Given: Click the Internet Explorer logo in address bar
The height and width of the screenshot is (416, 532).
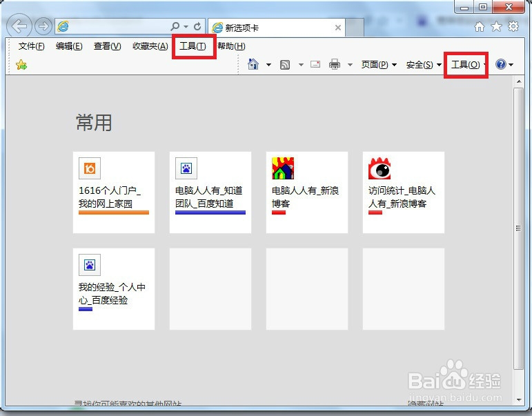Looking at the screenshot, I should tap(63, 26).
